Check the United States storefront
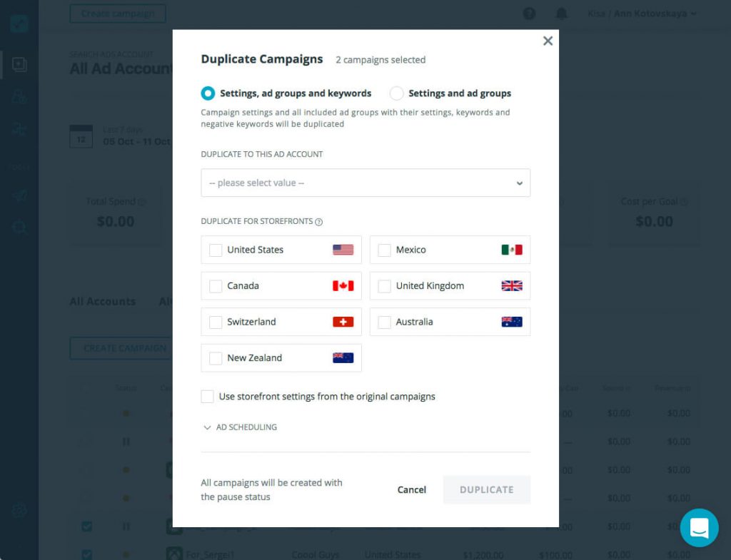Viewport: 731px width, 560px height. pyautogui.click(x=216, y=250)
